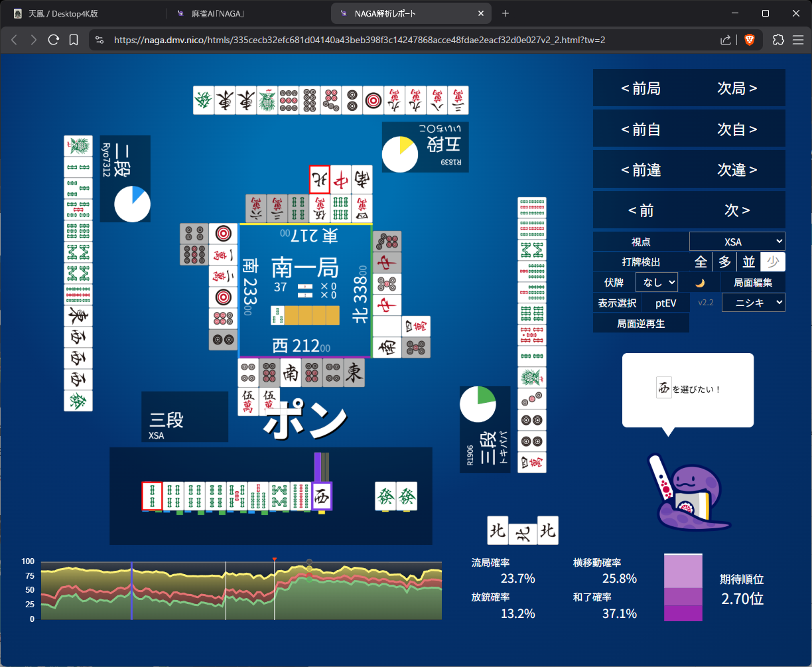Select the purple-highlighted 西 tile in hand
This screenshot has width=812, height=667.
coord(322,496)
